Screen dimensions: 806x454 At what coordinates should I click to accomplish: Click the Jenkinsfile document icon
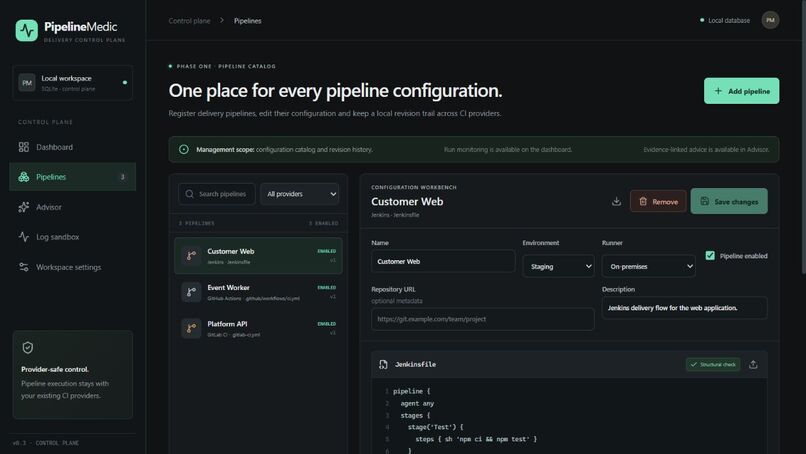tap(383, 365)
